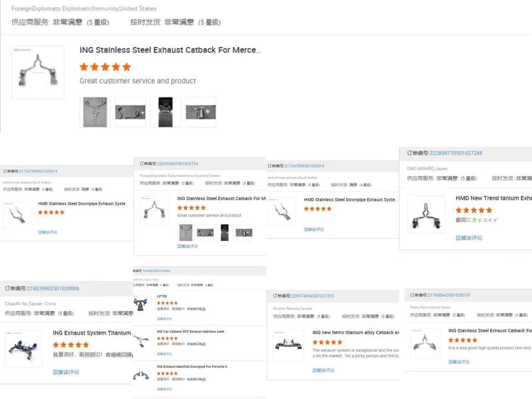Open order number 226352667001025154
Viewport: 532px width, 399px height.
click(x=177, y=164)
